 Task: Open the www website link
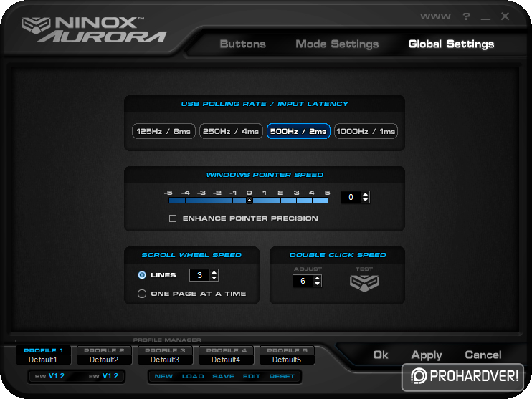pos(435,16)
